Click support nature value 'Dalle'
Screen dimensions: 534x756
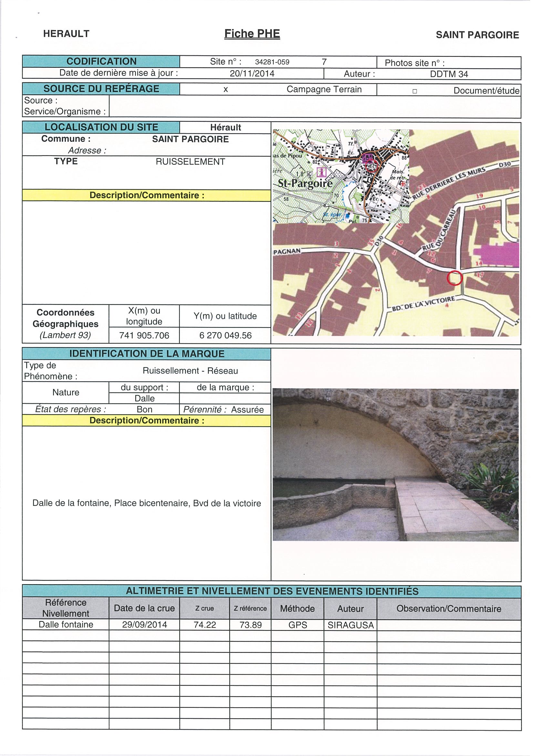(144, 398)
